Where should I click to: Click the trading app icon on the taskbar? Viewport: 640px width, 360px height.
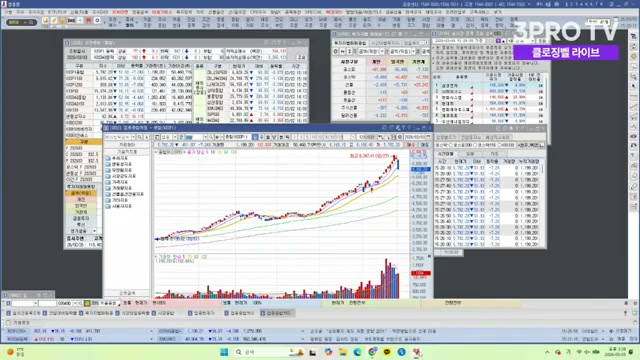tap(416, 352)
